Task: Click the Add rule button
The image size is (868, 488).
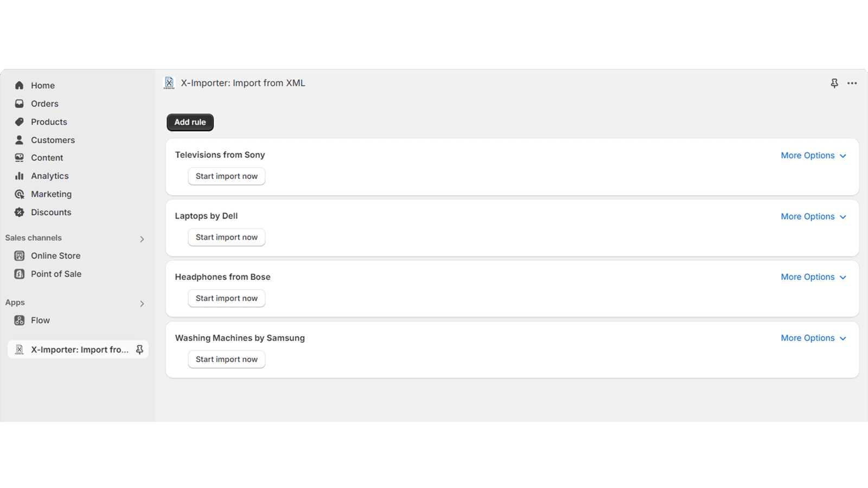Action: click(190, 122)
